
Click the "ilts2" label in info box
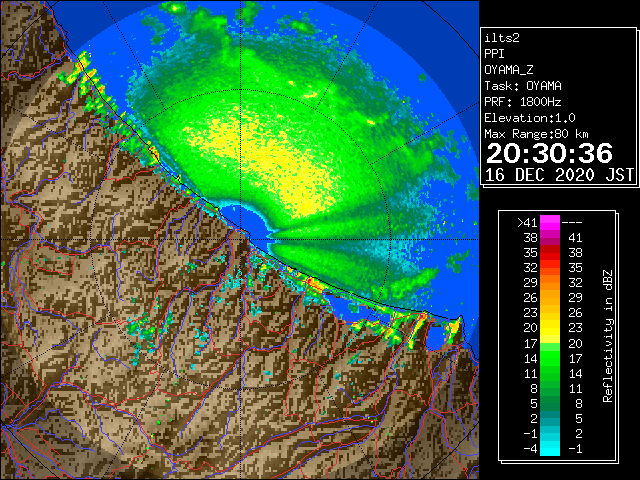click(502, 38)
